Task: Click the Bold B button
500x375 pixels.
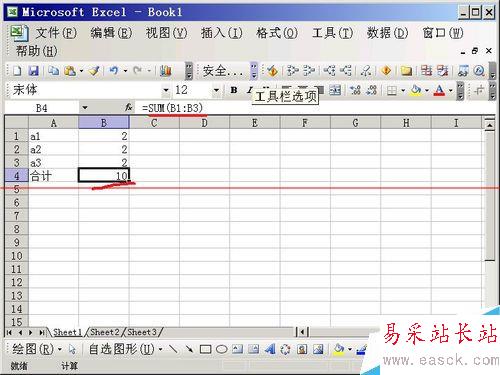Action: [x=234, y=90]
